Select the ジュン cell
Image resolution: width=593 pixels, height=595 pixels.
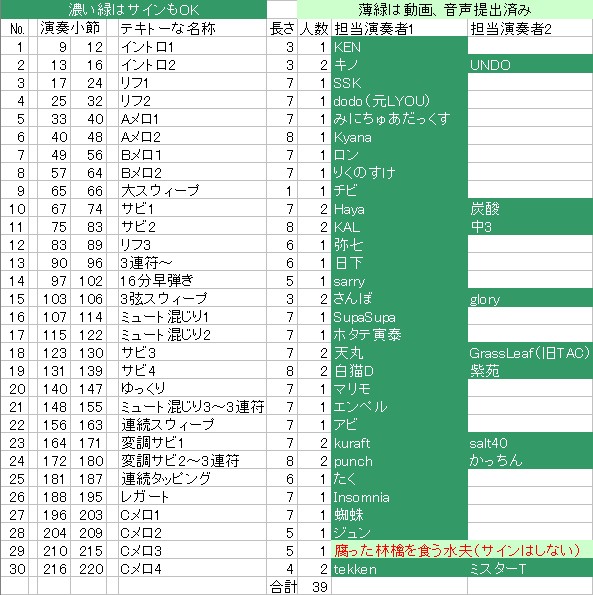tap(400, 533)
